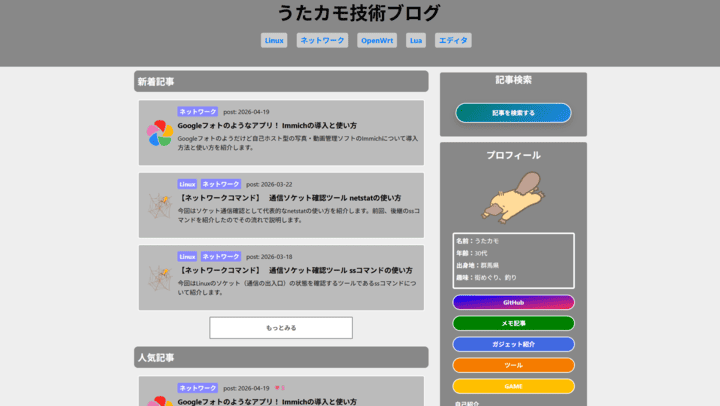The height and width of the screenshot is (406, 720).
Task: Open the うたカモ技術ブログ site title
Action: tap(359, 13)
